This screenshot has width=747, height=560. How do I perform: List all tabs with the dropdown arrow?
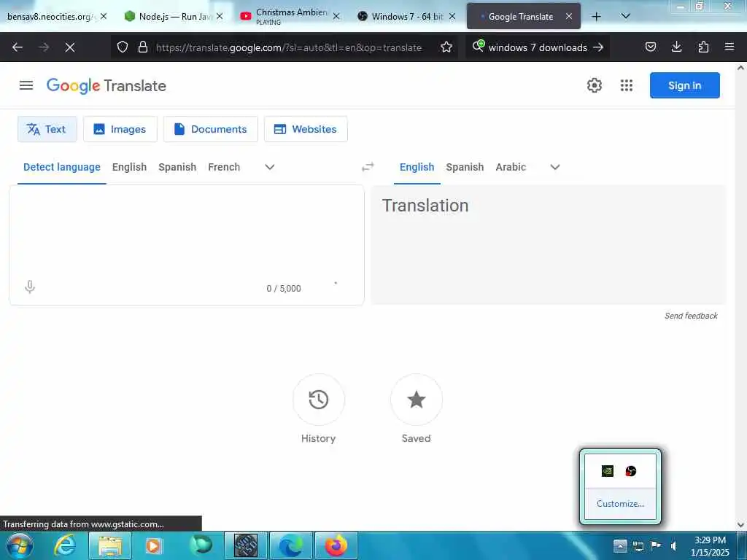625,17
